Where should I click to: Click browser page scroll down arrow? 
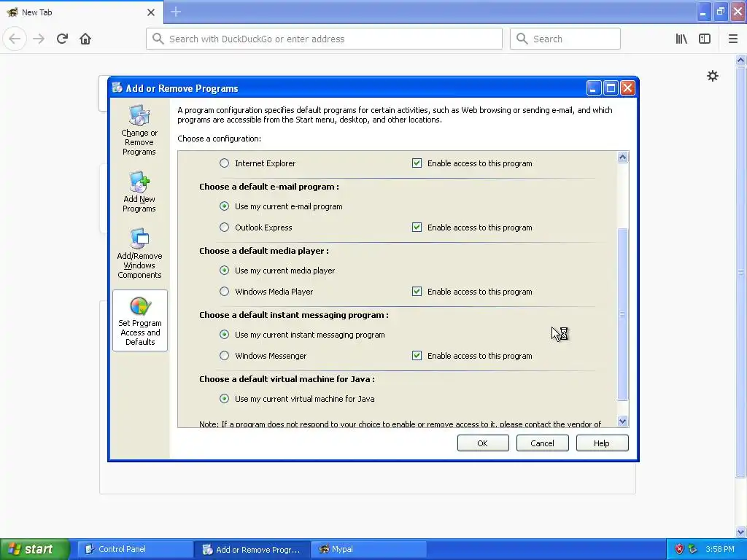click(740, 532)
